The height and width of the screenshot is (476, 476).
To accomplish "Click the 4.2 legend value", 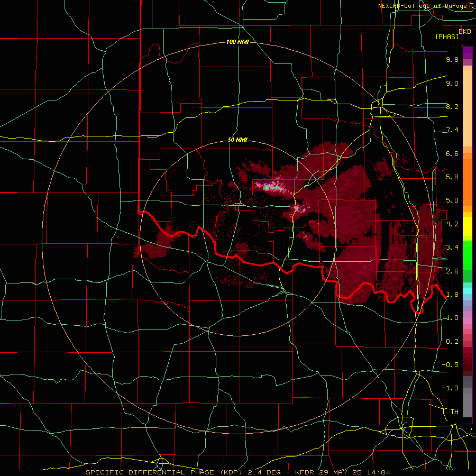I will 452,224.
